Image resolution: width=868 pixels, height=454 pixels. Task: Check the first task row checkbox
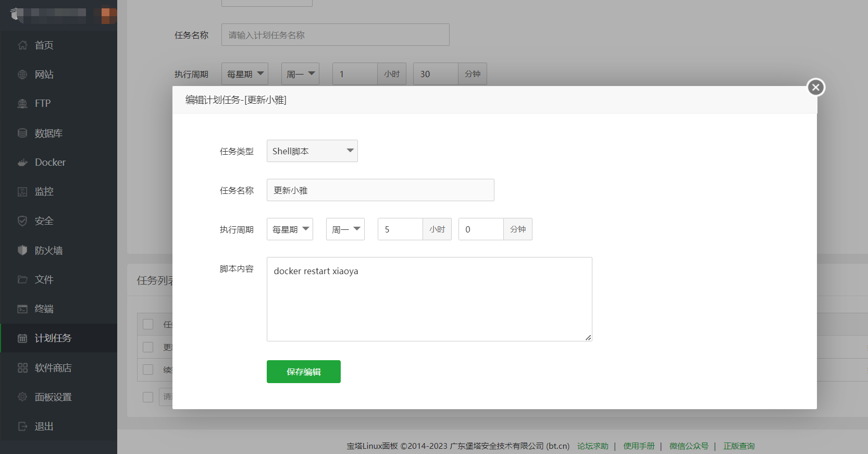click(x=148, y=347)
